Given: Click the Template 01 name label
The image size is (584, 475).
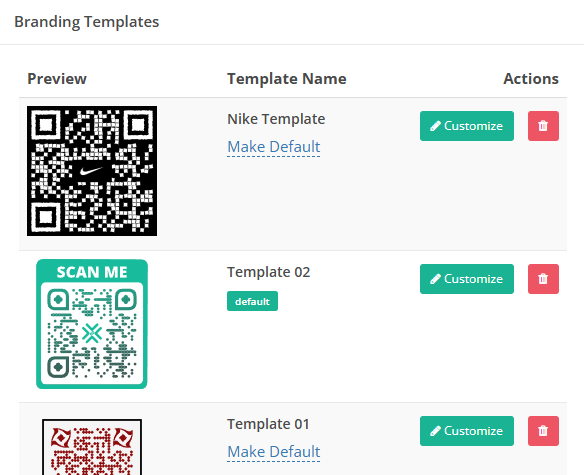Looking at the screenshot, I should [268, 424].
